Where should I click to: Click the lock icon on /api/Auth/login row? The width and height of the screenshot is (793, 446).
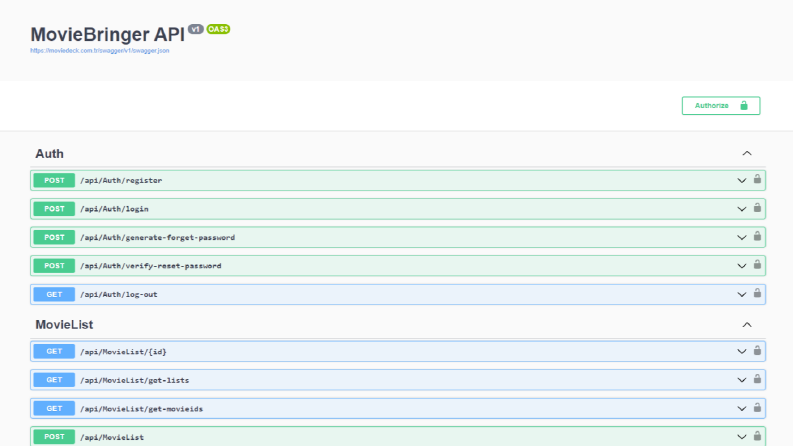tap(757, 208)
